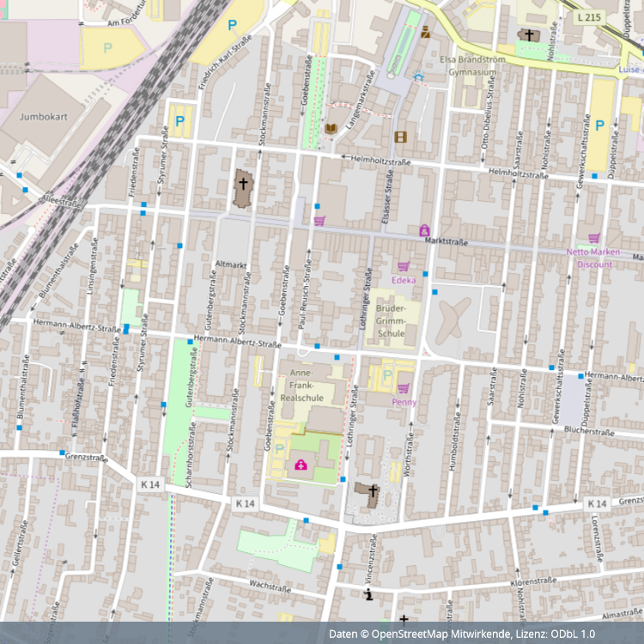The height and width of the screenshot is (644, 644).
Task: Select the parking P icon next to Penny
Action: (x=385, y=375)
